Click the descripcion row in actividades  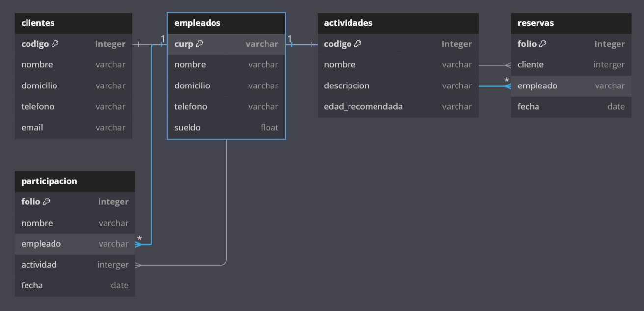(398, 86)
